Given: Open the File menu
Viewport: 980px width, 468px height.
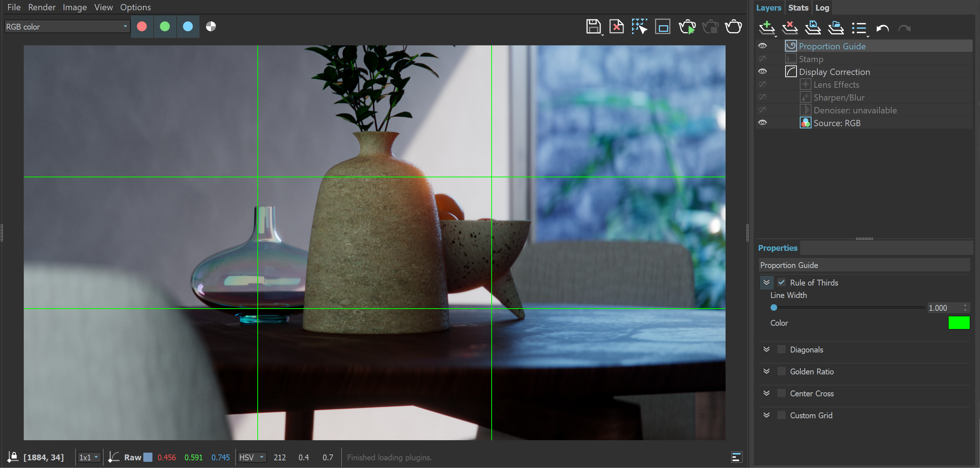Looking at the screenshot, I should [14, 7].
